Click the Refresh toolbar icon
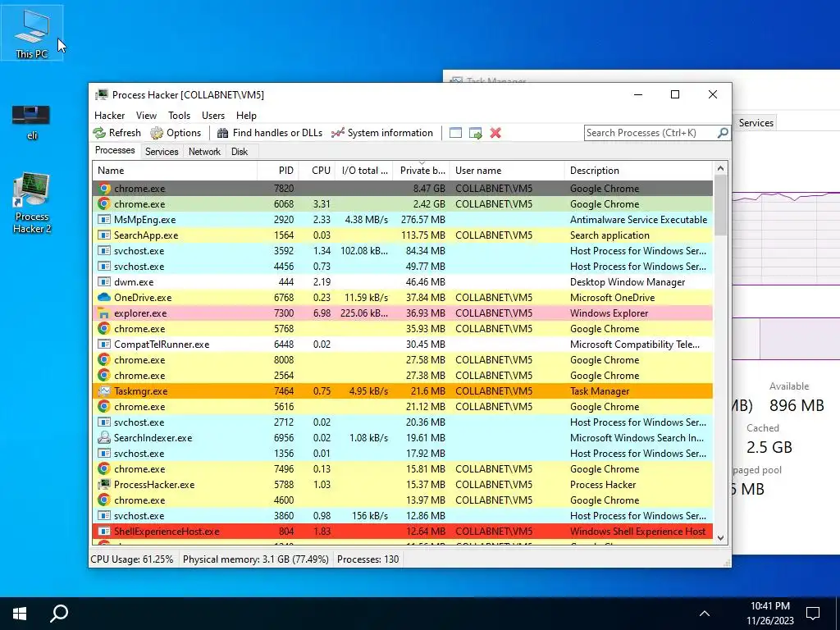840x630 pixels. (99, 133)
